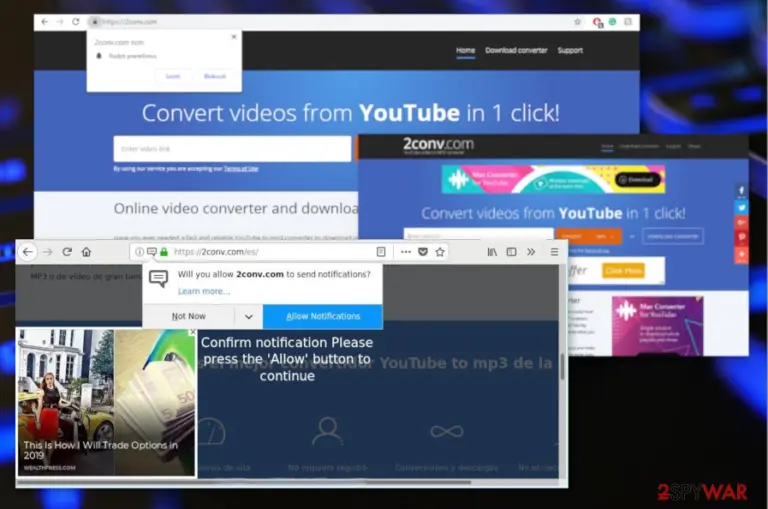Share on Twitter in right window
This screenshot has width=768, height=509.
[742, 207]
